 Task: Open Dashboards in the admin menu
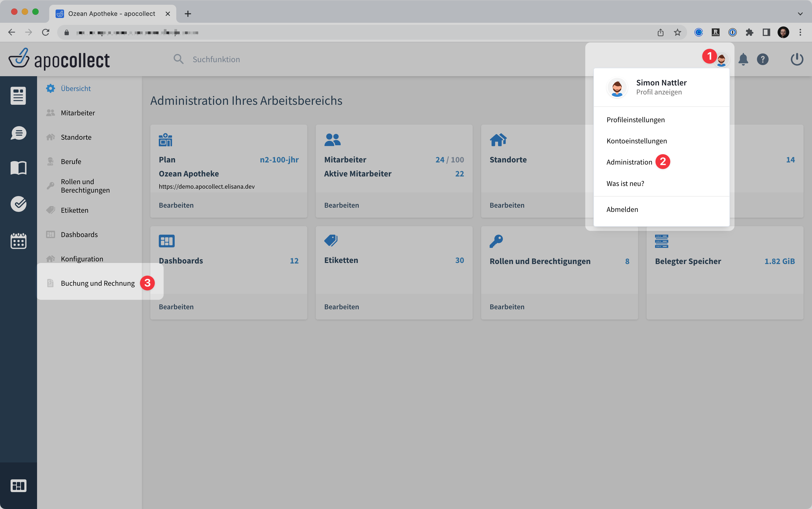point(79,234)
